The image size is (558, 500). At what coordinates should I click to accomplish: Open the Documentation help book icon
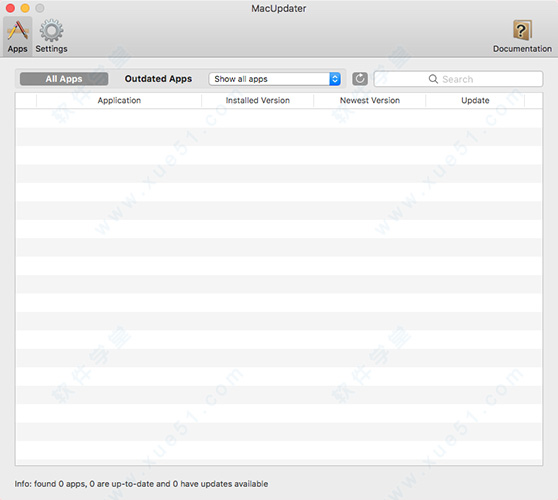522,30
